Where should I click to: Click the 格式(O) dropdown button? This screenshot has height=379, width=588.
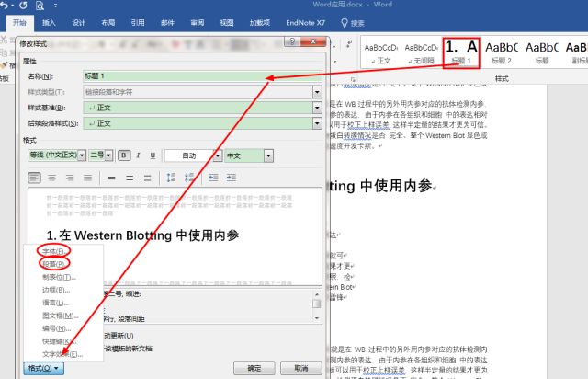[x=43, y=369]
